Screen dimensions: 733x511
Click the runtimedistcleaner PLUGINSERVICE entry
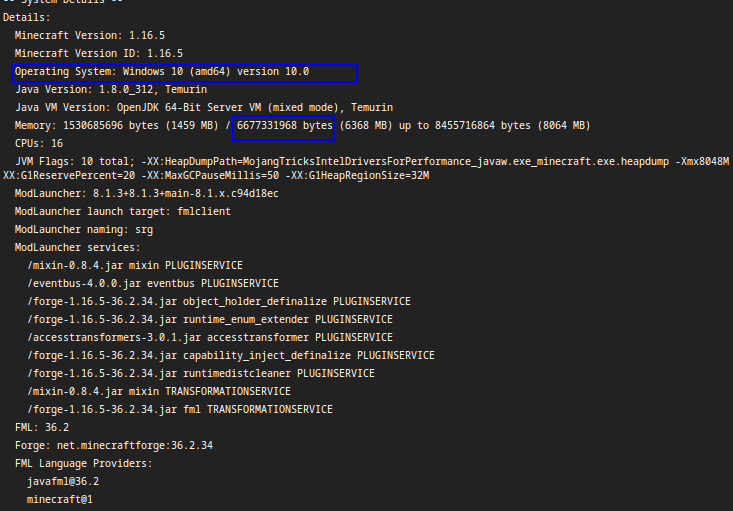pyautogui.click(x=201, y=373)
